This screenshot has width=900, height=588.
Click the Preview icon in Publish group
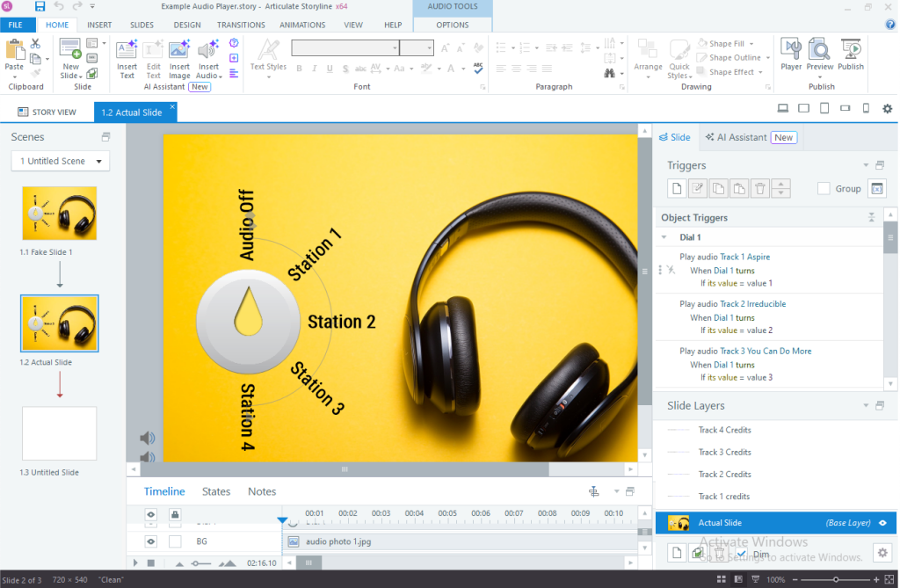[x=819, y=49]
